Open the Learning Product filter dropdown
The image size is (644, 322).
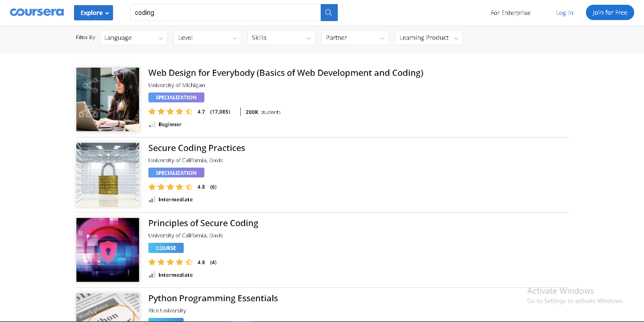point(429,38)
